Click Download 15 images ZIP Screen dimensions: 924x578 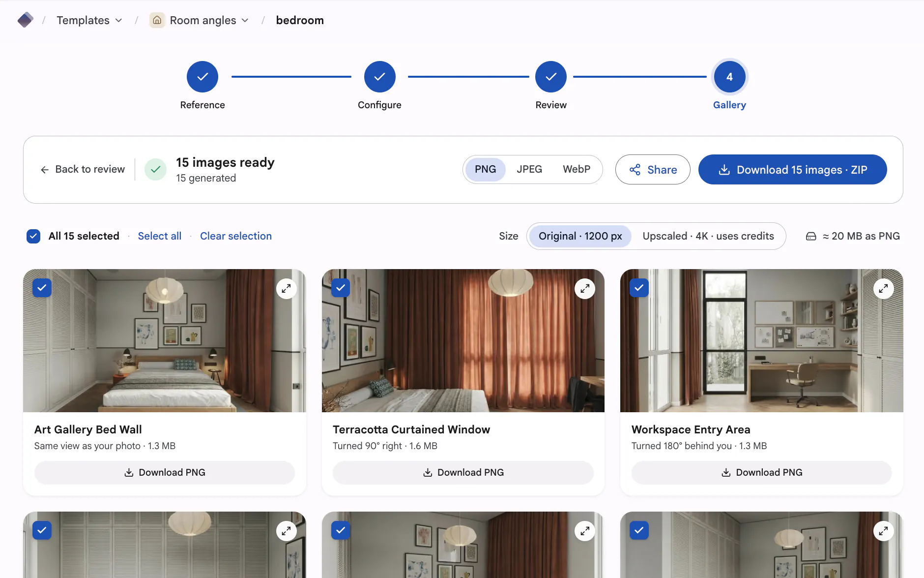pyautogui.click(x=792, y=170)
